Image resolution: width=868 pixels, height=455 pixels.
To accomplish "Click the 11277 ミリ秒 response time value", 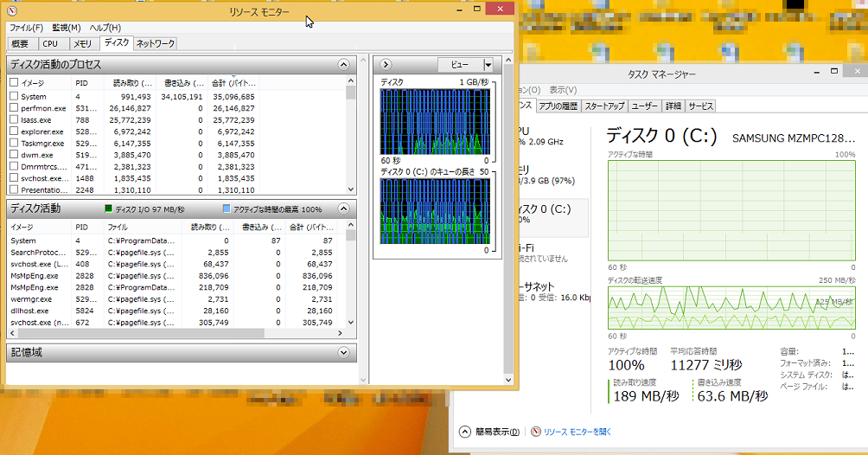I will click(x=706, y=365).
